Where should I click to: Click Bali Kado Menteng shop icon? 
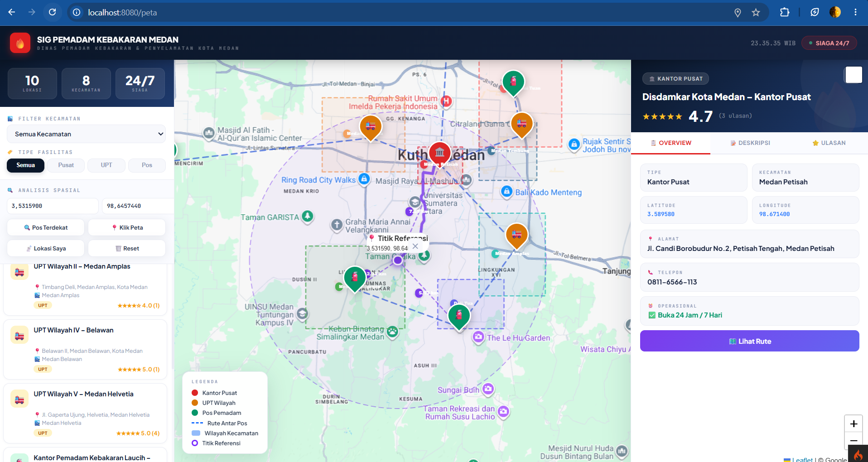(x=506, y=192)
